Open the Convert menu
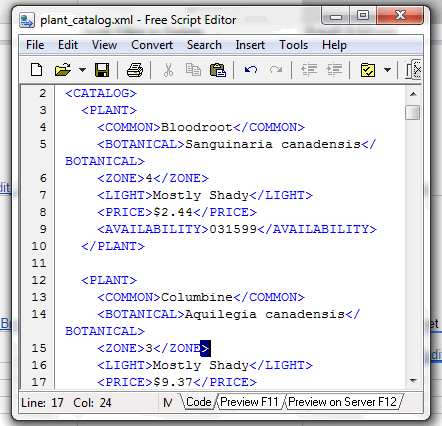The image size is (442, 426). pyautogui.click(x=152, y=45)
